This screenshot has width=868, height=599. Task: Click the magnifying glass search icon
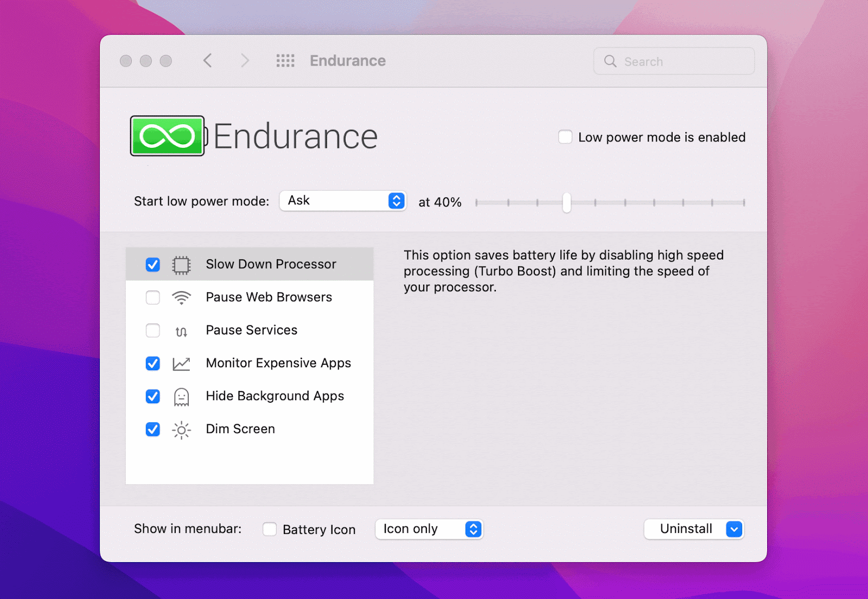tap(610, 61)
